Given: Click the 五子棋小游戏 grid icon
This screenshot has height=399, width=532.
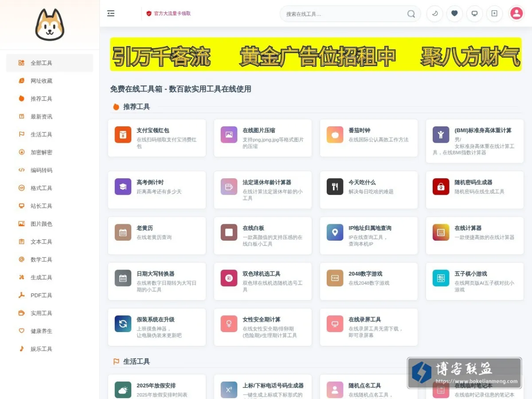Looking at the screenshot, I should click(441, 278).
